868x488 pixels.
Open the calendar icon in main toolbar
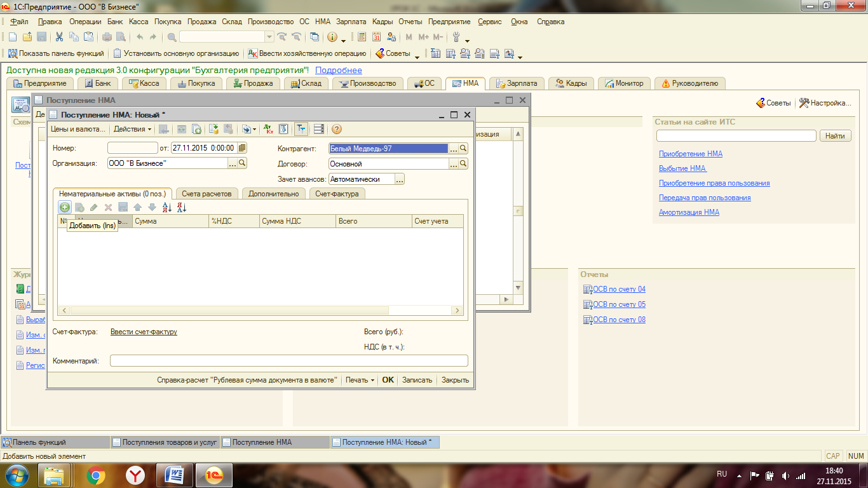coord(377,37)
